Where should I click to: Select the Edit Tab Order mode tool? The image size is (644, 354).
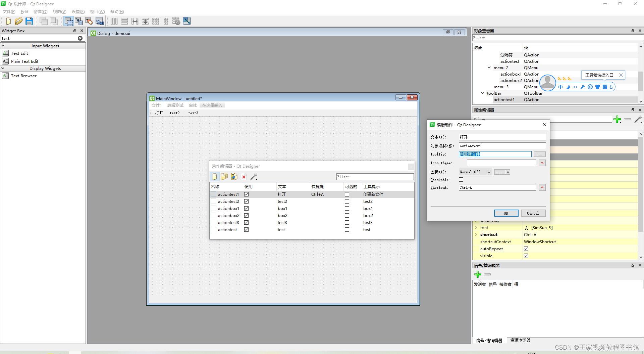[99, 21]
